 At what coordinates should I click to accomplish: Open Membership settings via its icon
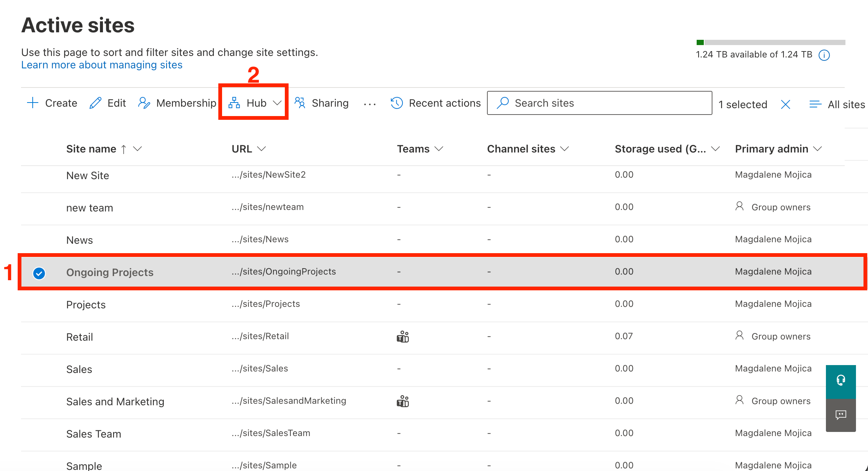click(x=144, y=103)
